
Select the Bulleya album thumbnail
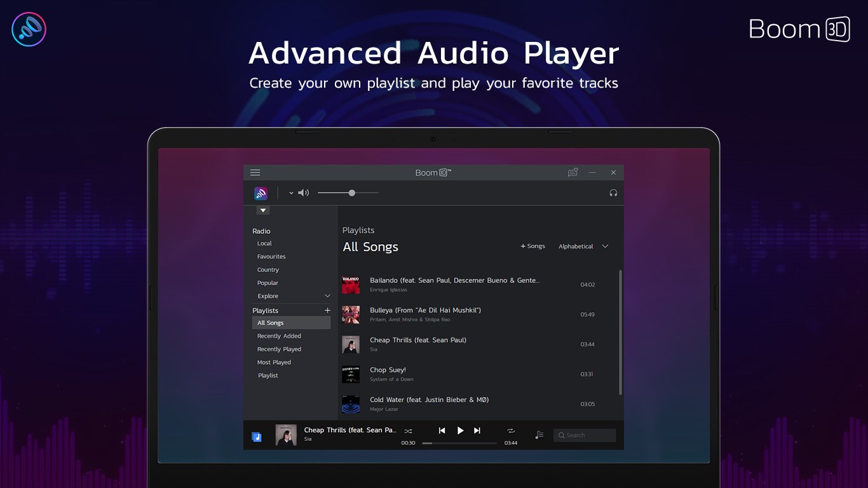(351, 315)
